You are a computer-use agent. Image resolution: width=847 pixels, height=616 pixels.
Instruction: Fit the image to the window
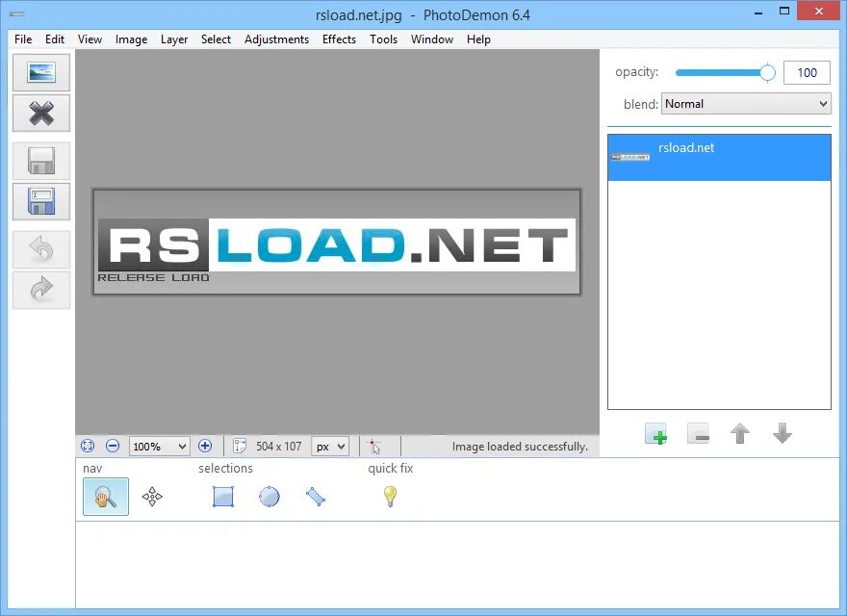(88, 446)
